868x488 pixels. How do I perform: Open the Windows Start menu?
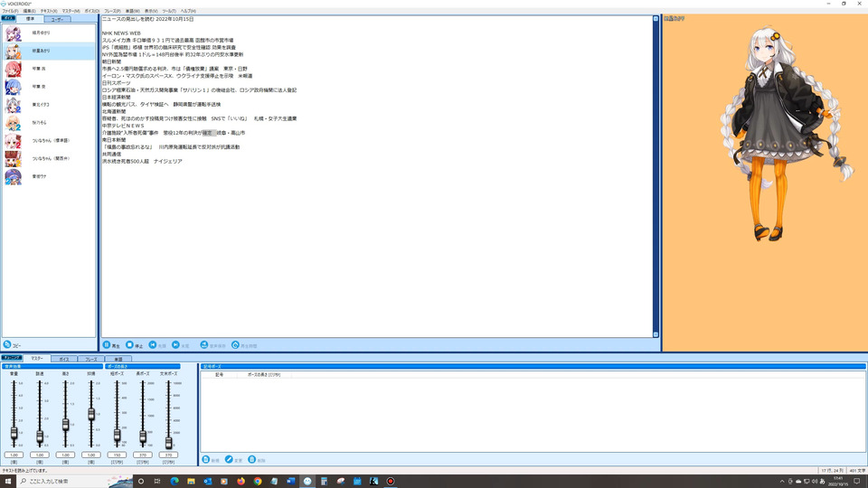(x=8, y=482)
